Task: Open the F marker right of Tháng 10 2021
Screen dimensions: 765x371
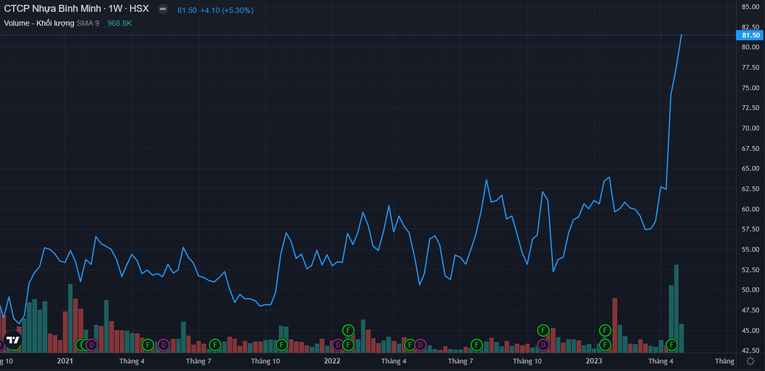Action: pyautogui.click(x=281, y=345)
